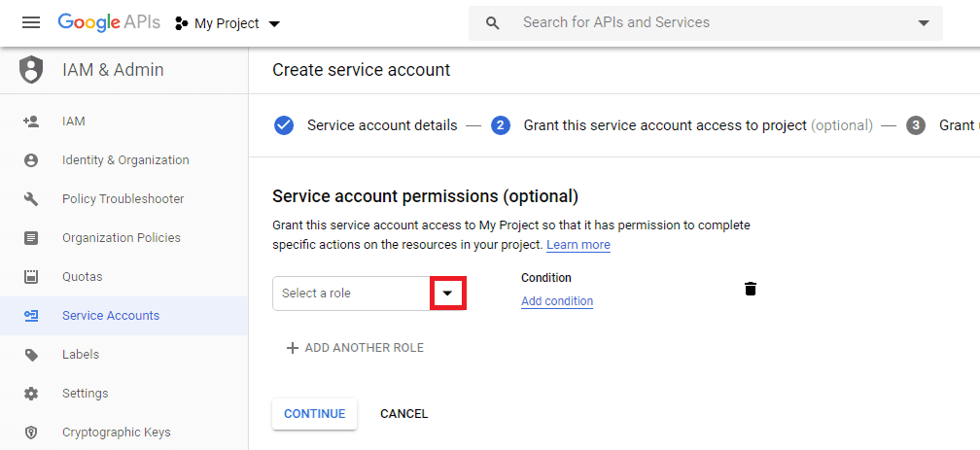980x450 pixels.
Task: Click the Service Accounts key icon
Action: 31,316
